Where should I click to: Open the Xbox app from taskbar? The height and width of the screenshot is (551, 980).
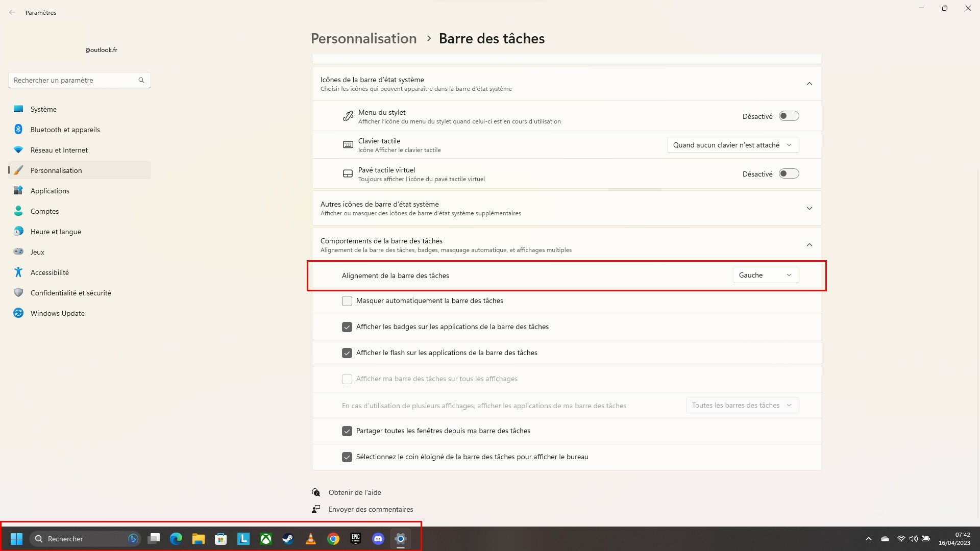(266, 539)
